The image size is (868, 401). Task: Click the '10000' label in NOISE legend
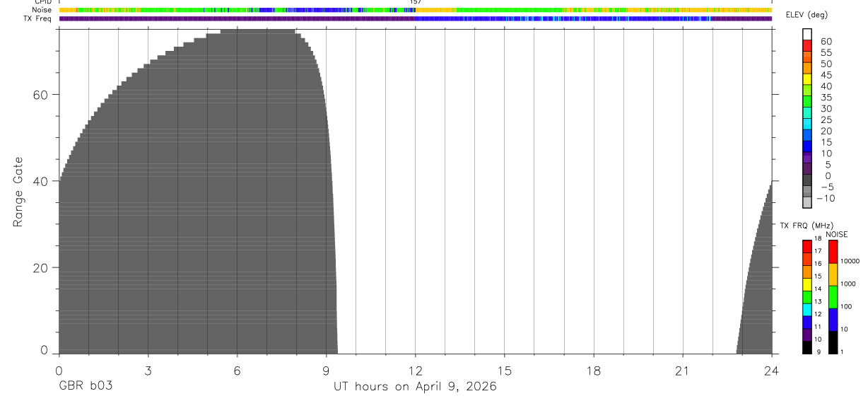849,261
